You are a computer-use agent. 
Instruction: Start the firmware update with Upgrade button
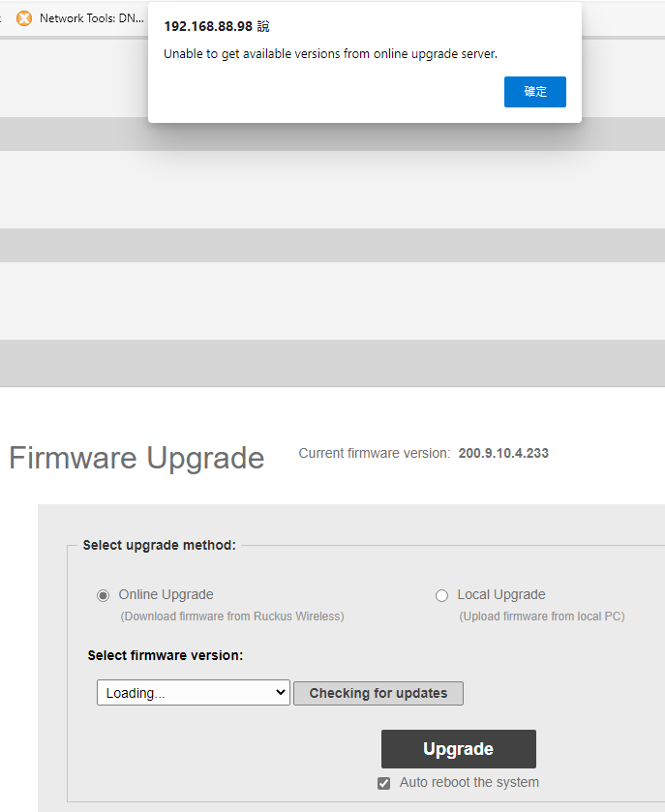pyautogui.click(x=458, y=749)
